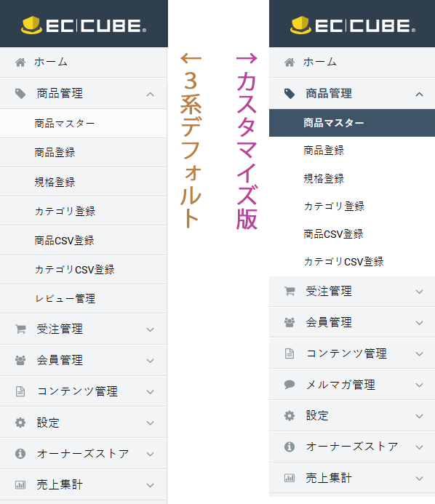The width and height of the screenshot is (435, 504).
Task: Open 規格登録 in the customized sidebar
Action: point(352,178)
